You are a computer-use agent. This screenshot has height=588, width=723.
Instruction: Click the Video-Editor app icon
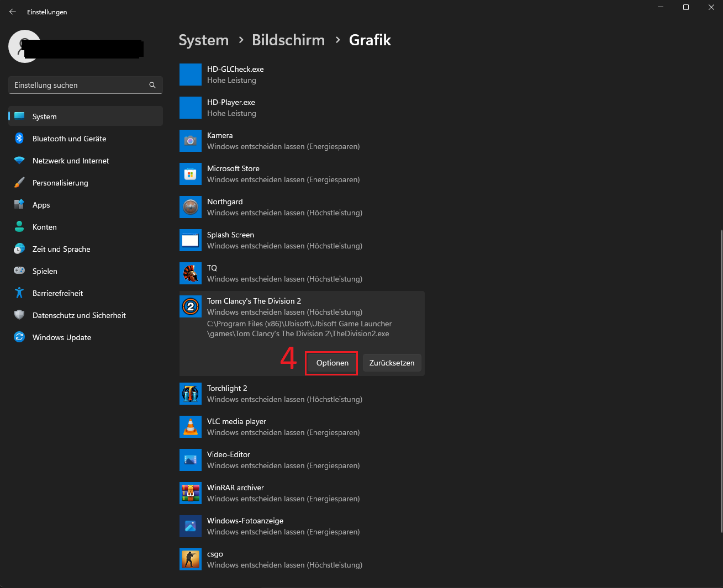coord(191,460)
